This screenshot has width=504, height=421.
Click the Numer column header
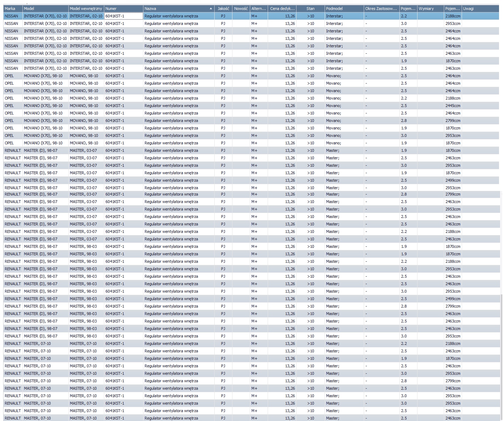124,9
